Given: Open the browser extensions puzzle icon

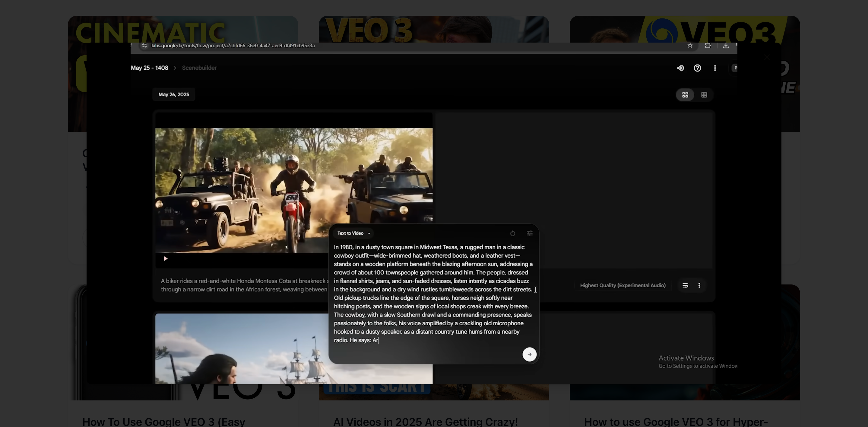Looking at the screenshot, I should pos(708,46).
